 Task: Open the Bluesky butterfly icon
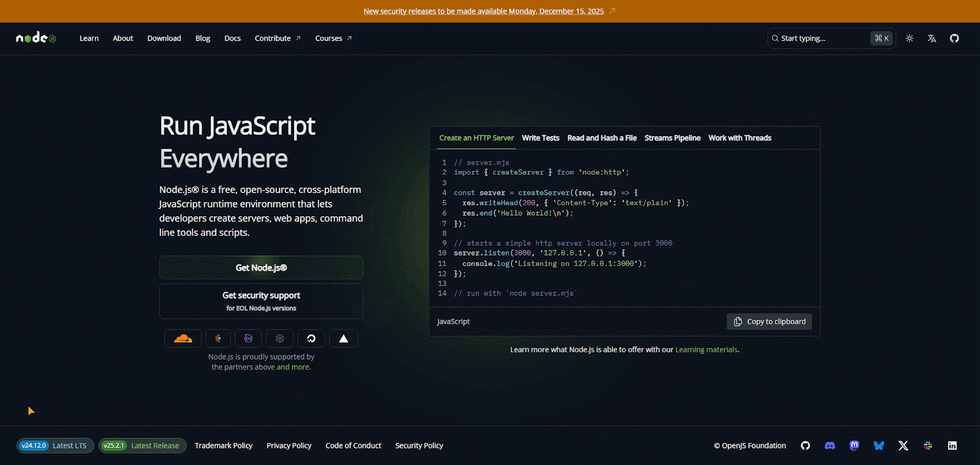[x=879, y=445]
